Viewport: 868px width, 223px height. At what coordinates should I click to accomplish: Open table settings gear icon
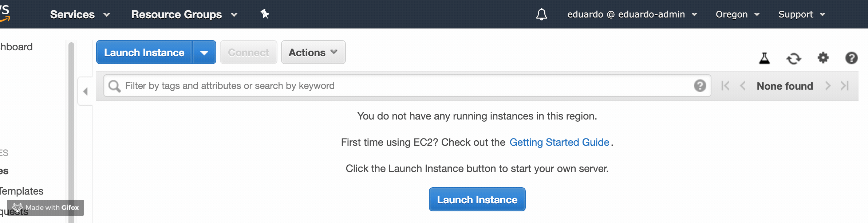[823, 58]
